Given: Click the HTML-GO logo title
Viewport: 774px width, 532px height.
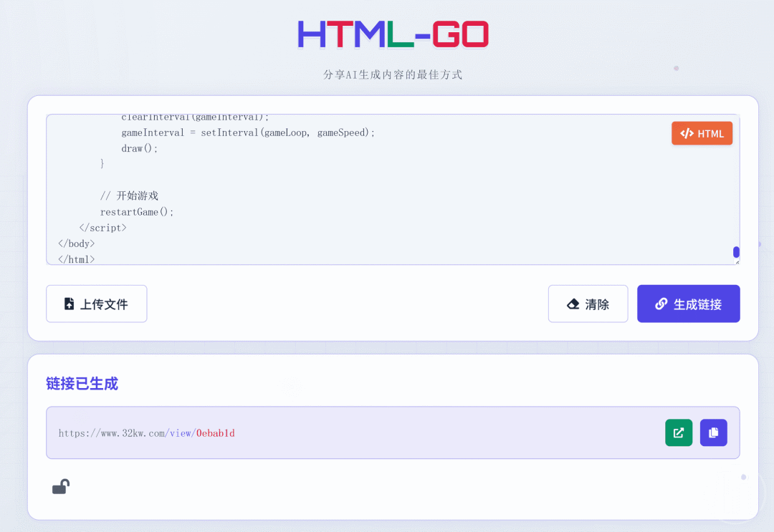Looking at the screenshot, I should point(393,34).
